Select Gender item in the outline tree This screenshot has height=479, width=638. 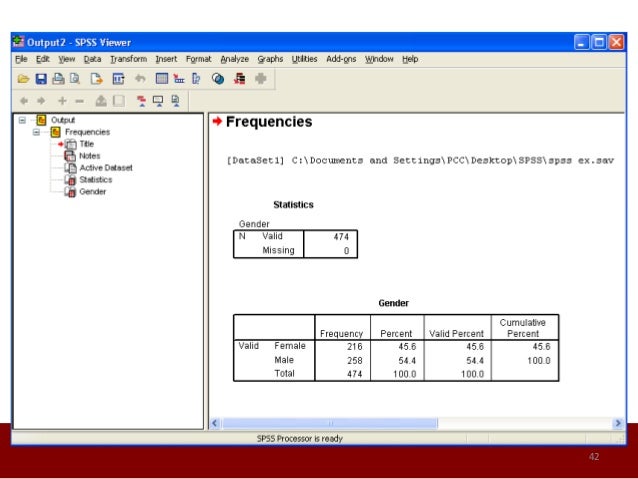pos(92,191)
